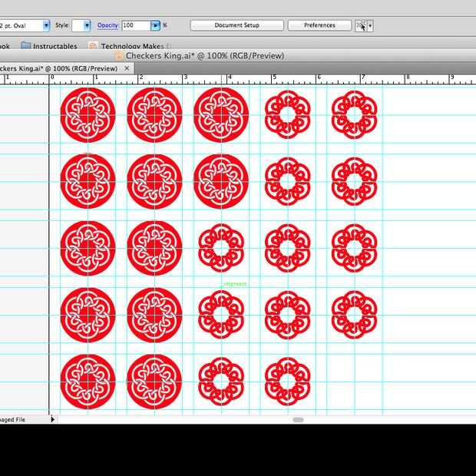Click the ruler origin mark at 0
Viewport: 476px width, 476px height.
click(52, 77)
